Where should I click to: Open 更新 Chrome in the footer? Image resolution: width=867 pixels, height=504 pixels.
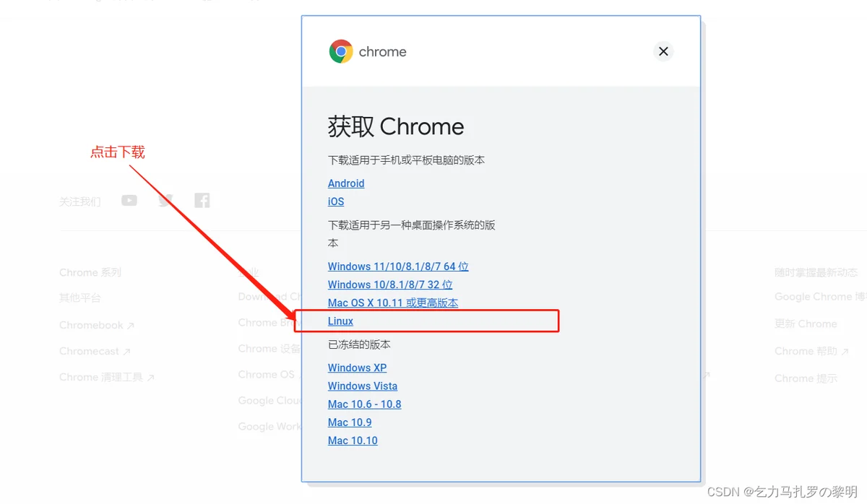tap(806, 324)
